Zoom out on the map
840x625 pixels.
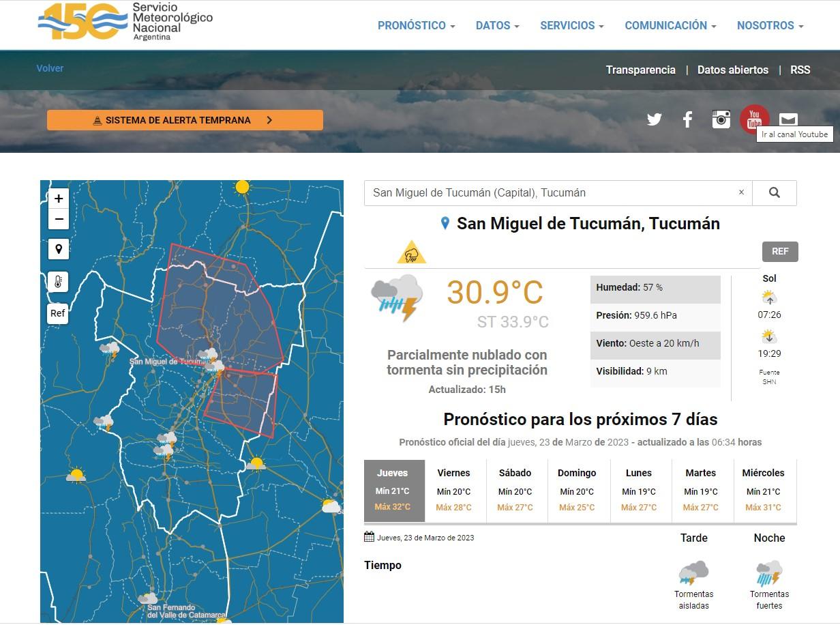tap(59, 219)
